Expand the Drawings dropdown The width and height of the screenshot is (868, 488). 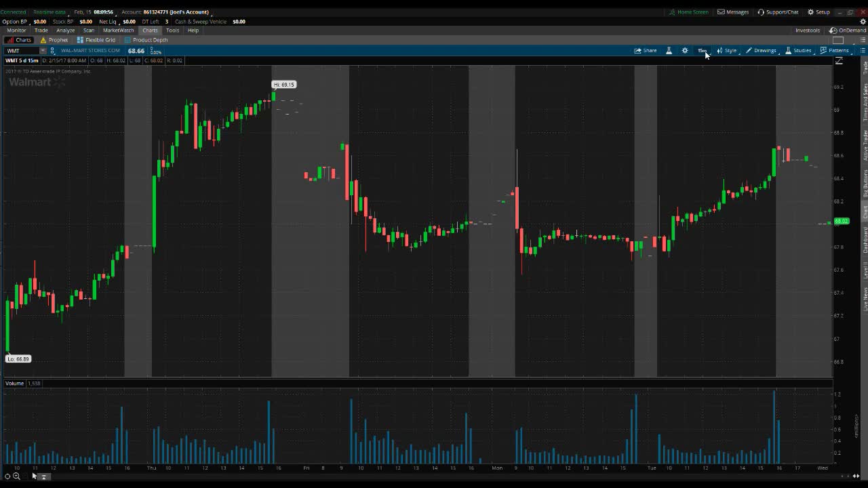pos(761,51)
